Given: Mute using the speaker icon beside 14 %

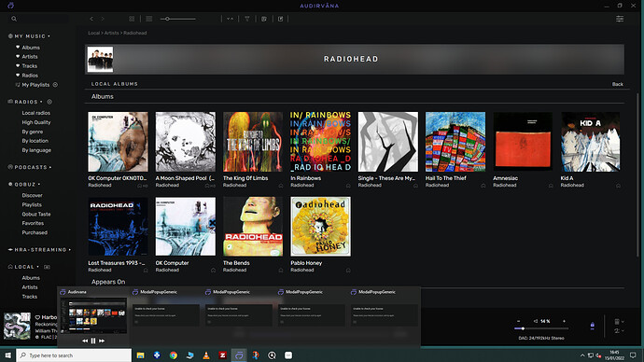Looking at the screenshot, I should [x=536, y=321].
